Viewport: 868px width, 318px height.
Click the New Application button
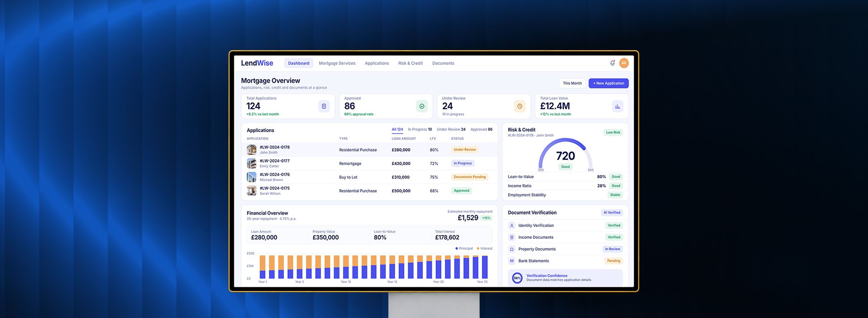pos(609,83)
